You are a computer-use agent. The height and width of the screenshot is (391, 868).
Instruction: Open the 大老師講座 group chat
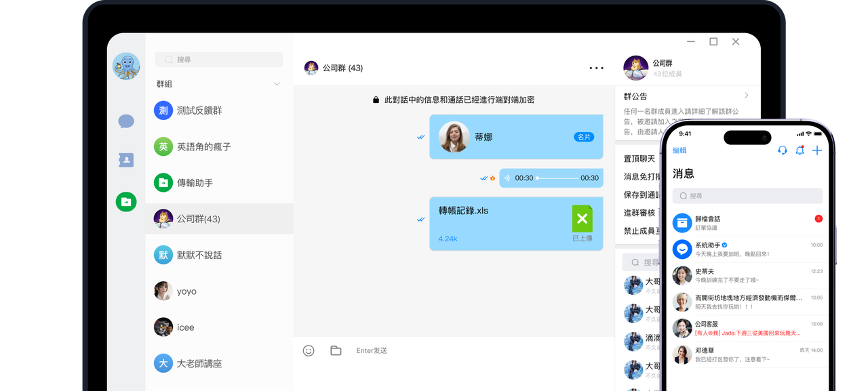[x=219, y=363]
